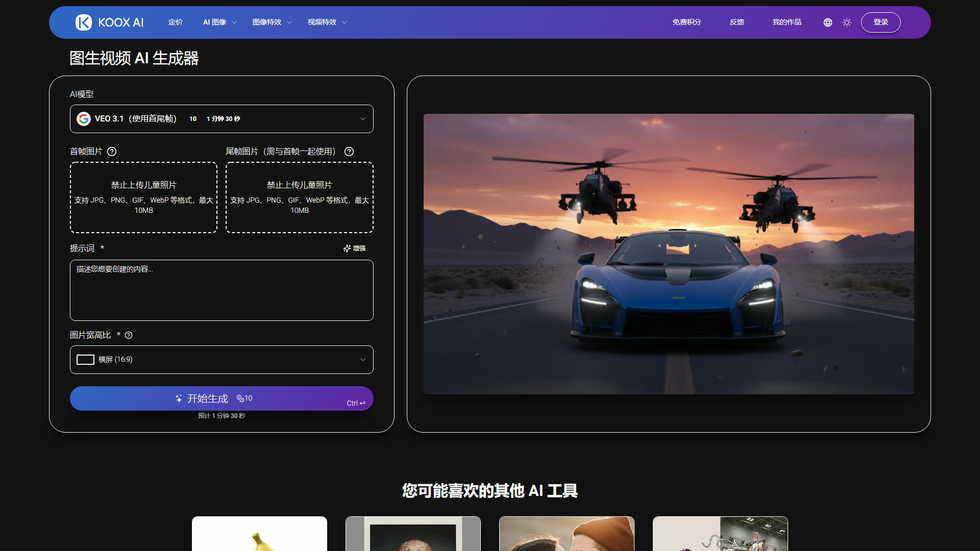Expand the 视频特效 navigation dropdown
This screenshot has width=980, height=551.
click(327, 22)
